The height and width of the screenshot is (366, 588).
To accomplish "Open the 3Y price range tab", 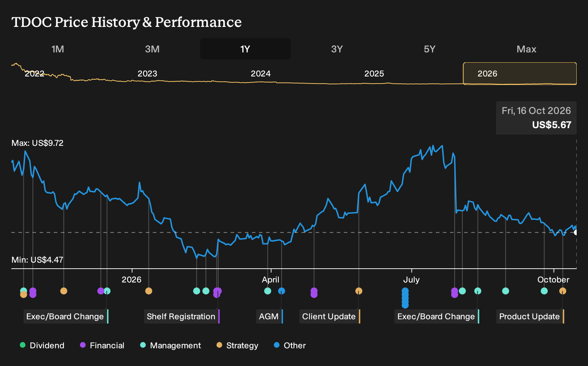I will [337, 49].
